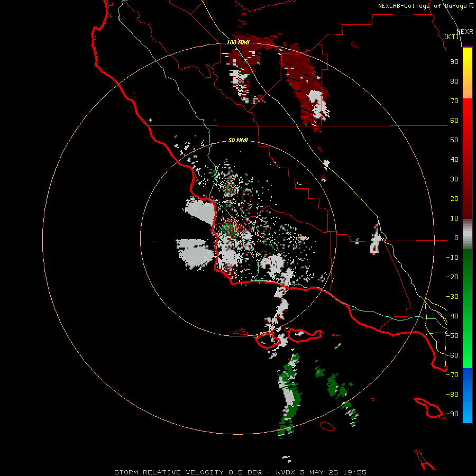Click the 20 value on the velocity scale

(x=454, y=199)
